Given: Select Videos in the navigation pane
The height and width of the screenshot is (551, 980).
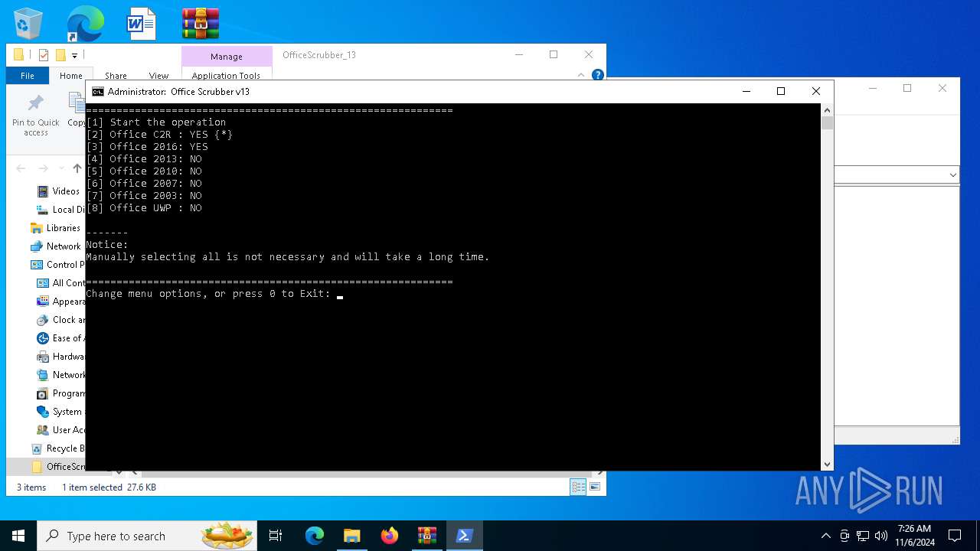Looking at the screenshot, I should point(58,191).
